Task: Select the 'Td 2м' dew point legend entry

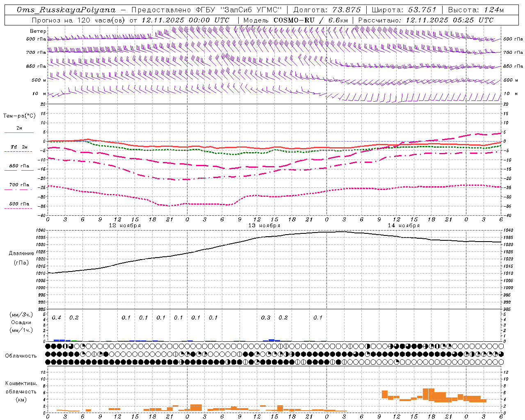Action: [x=19, y=147]
